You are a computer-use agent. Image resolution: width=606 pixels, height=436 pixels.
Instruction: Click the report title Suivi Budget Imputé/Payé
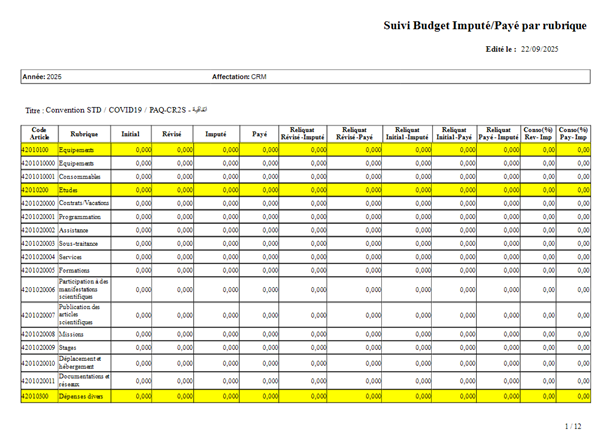[485, 26]
